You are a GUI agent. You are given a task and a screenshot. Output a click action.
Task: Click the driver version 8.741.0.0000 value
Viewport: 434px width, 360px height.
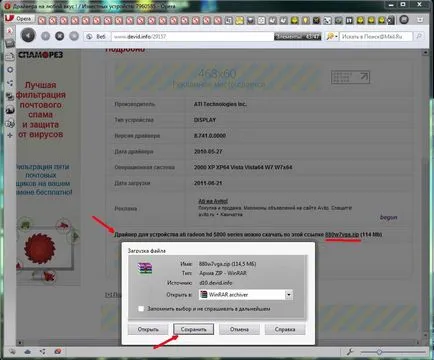point(210,136)
